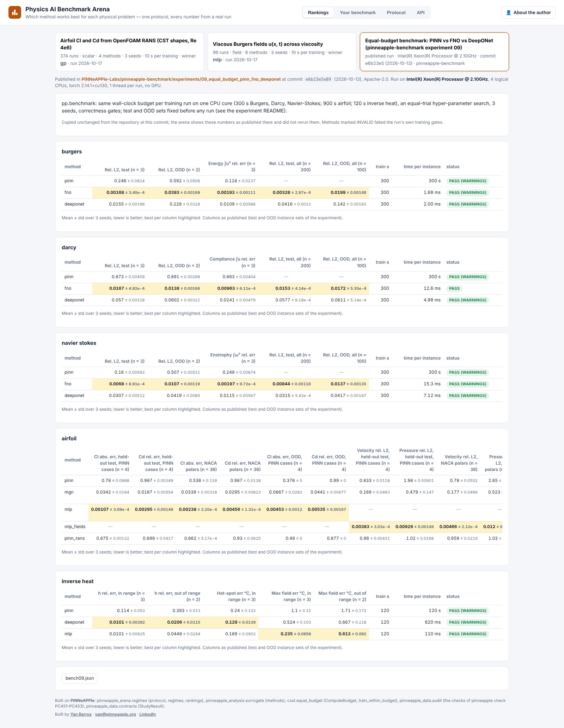Click inverse heat mlp value 0.235
Viewport: 564px width, 728px height.
[x=286, y=634]
